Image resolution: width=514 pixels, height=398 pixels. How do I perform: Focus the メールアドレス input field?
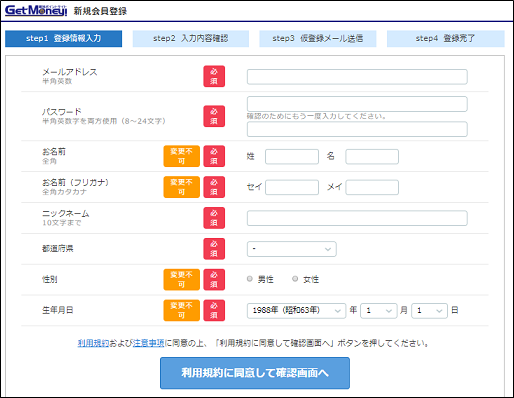[357, 77]
